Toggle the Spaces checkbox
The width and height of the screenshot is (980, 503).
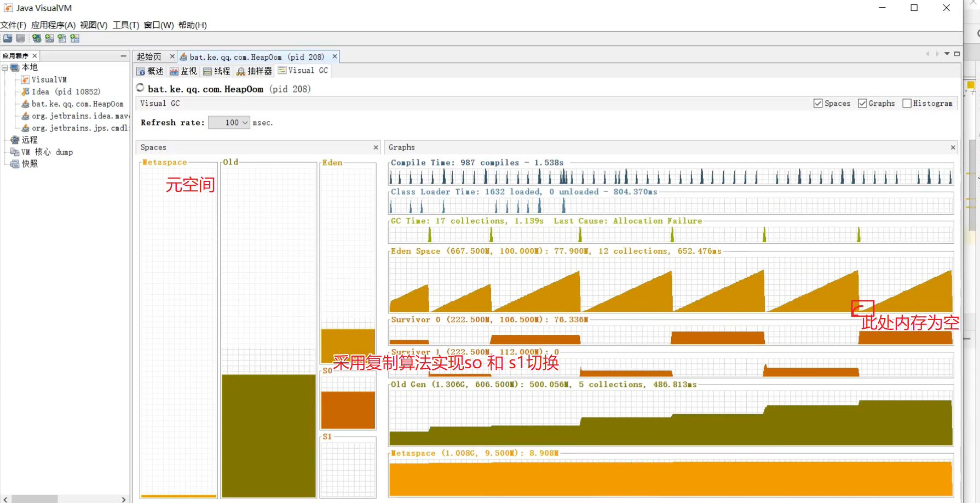pos(818,104)
